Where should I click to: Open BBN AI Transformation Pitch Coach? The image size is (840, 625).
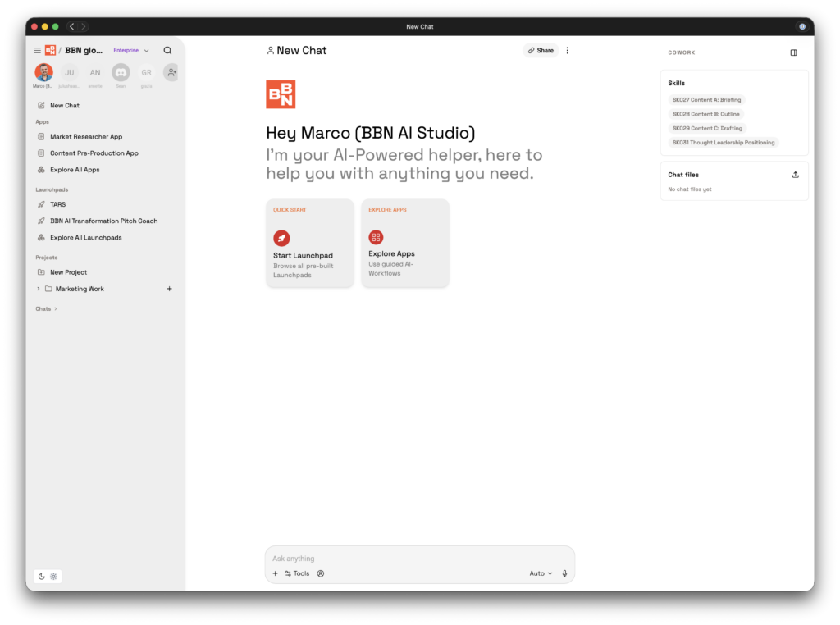104,221
